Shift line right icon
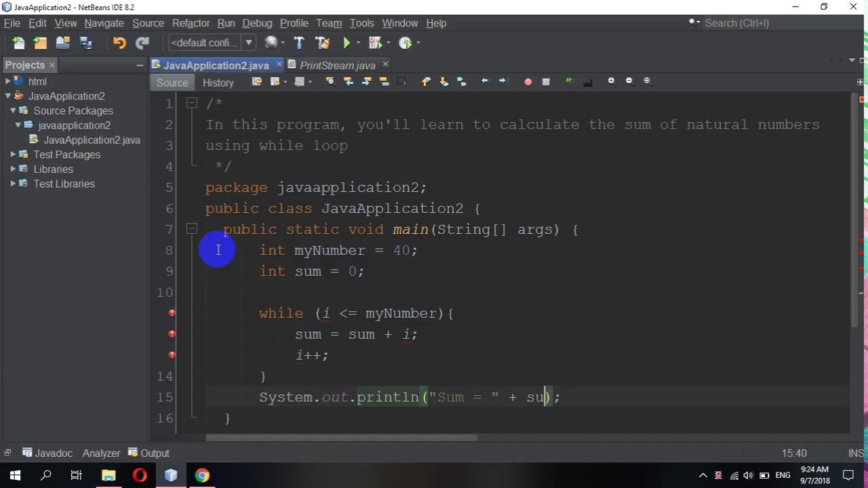Viewport: 868px width, 488px height. (x=503, y=81)
